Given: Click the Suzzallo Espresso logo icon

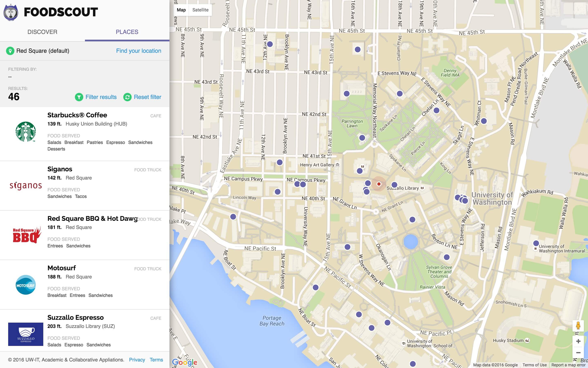Looking at the screenshot, I should click(26, 334).
